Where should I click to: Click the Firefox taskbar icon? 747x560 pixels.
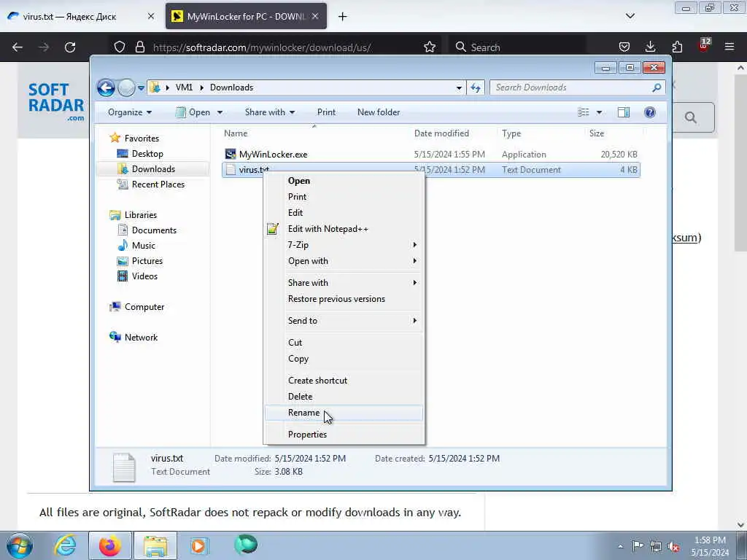(109, 545)
